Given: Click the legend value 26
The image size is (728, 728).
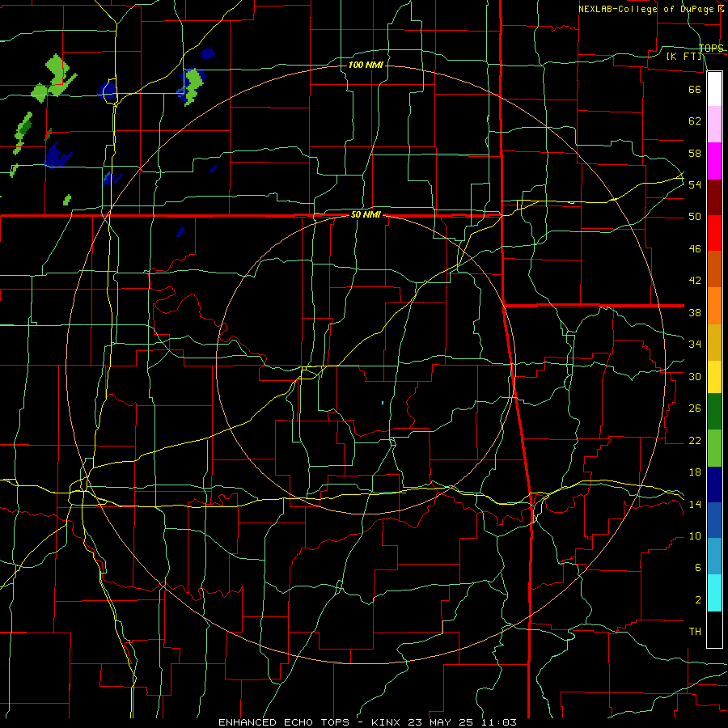Looking at the screenshot, I should tap(695, 408).
